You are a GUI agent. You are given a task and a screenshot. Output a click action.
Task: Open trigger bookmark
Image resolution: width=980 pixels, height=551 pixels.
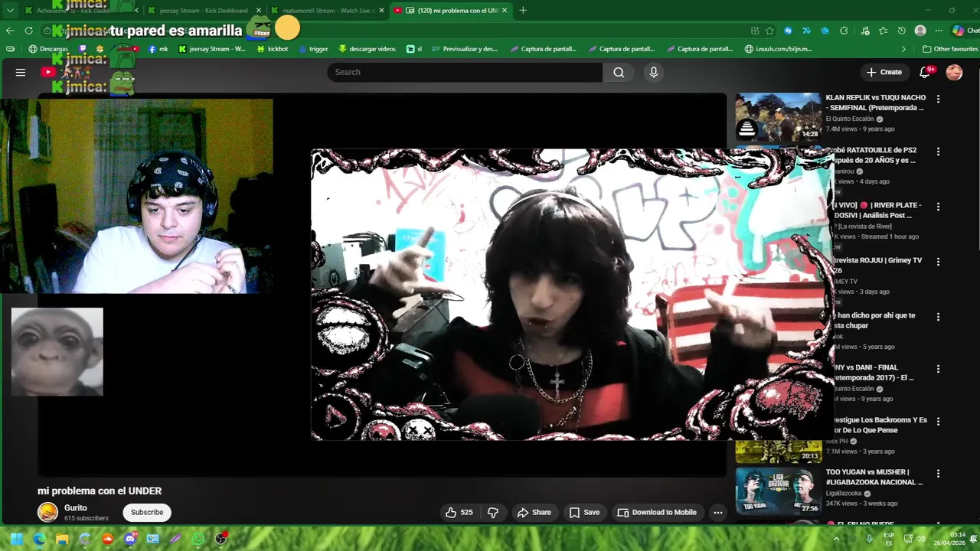[x=312, y=49]
